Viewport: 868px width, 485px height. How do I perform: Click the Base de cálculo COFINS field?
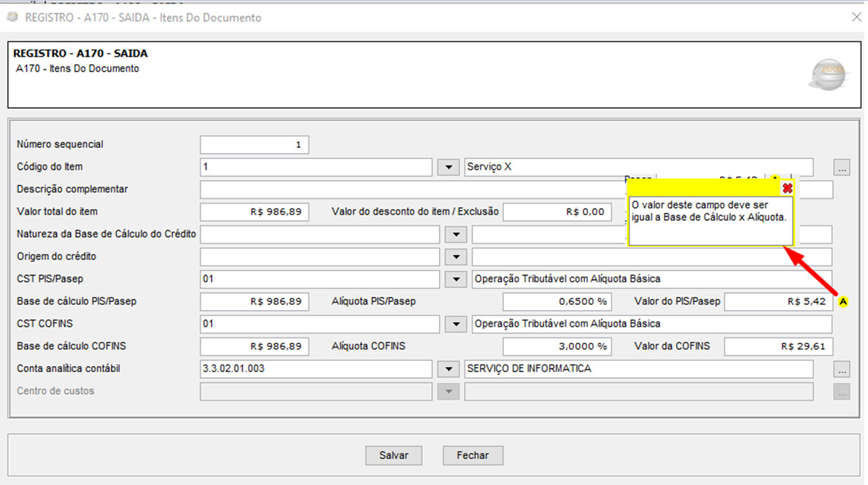pos(255,346)
